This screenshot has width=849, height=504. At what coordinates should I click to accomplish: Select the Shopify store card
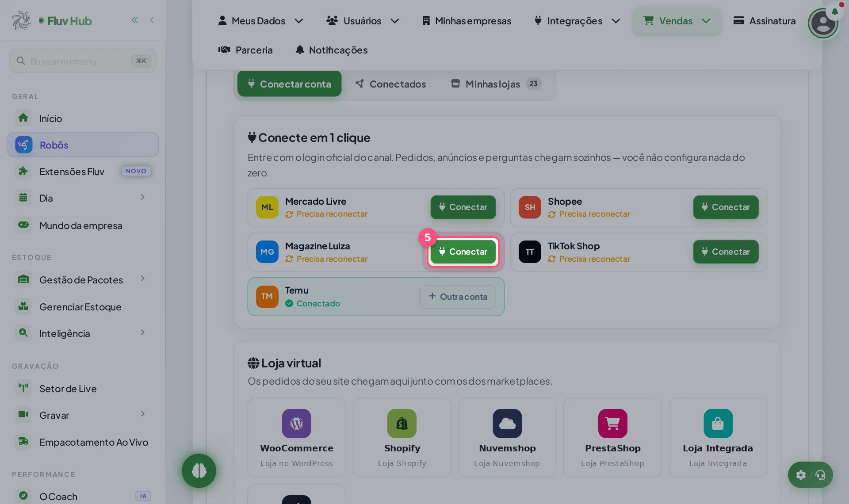(402, 437)
